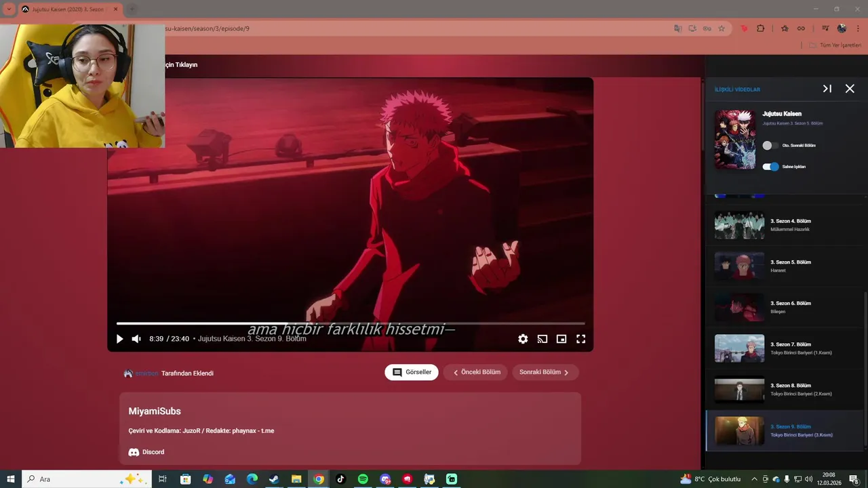Open Microsoft Store from taskbar
This screenshot has width=868, height=488.
185,479
